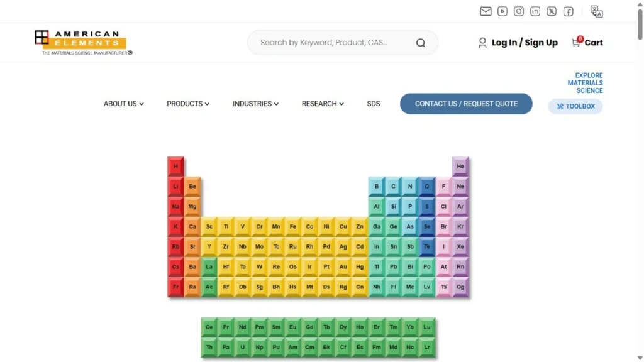Image resolution: width=644 pixels, height=362 pixels.
Task: Select the Chlorine (Cl) element tile
Action: [x=443, y=206]
